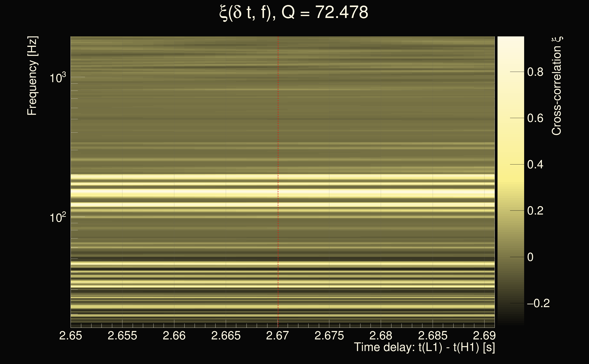Click the plot title showing Q = 72.478

294,13
